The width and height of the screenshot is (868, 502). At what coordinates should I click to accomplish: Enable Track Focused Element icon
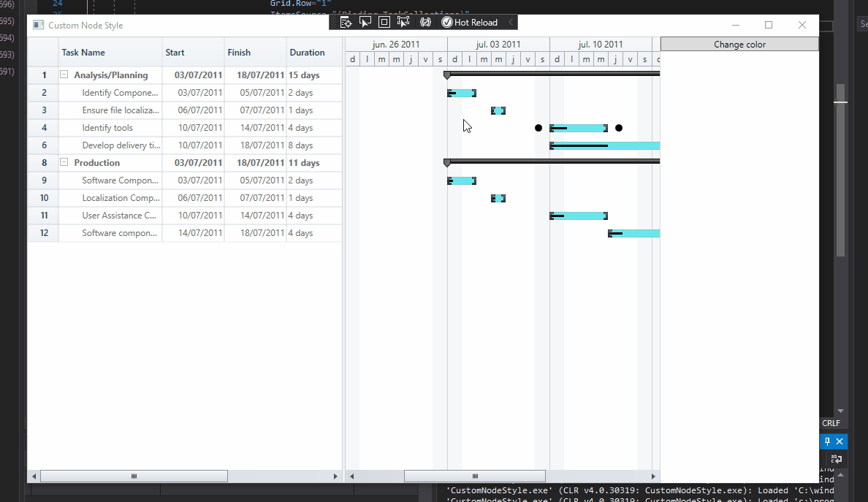click(403, 23)
